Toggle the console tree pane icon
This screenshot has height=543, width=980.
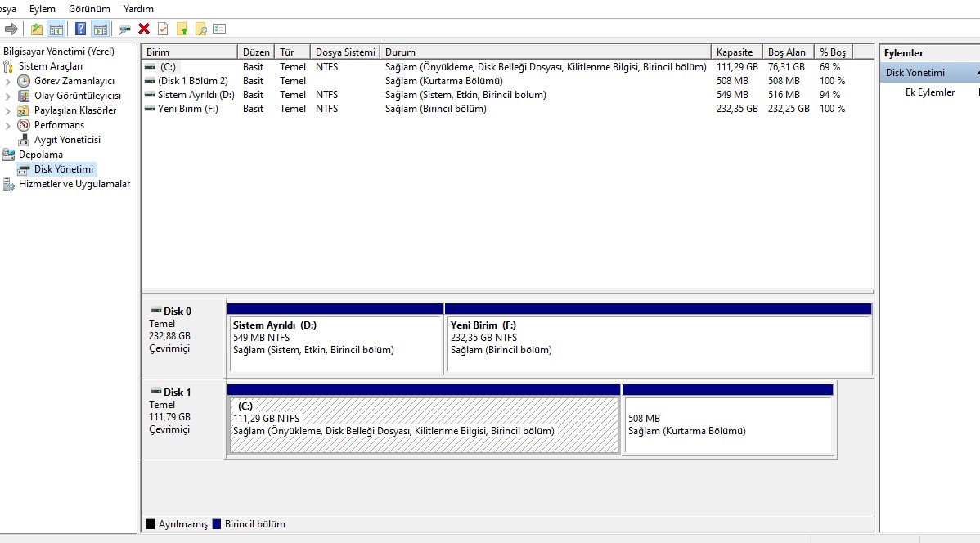(56, 29)
